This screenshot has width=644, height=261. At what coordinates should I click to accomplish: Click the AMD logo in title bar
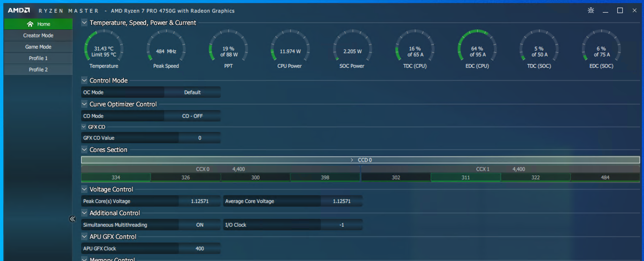pos(19,11)
